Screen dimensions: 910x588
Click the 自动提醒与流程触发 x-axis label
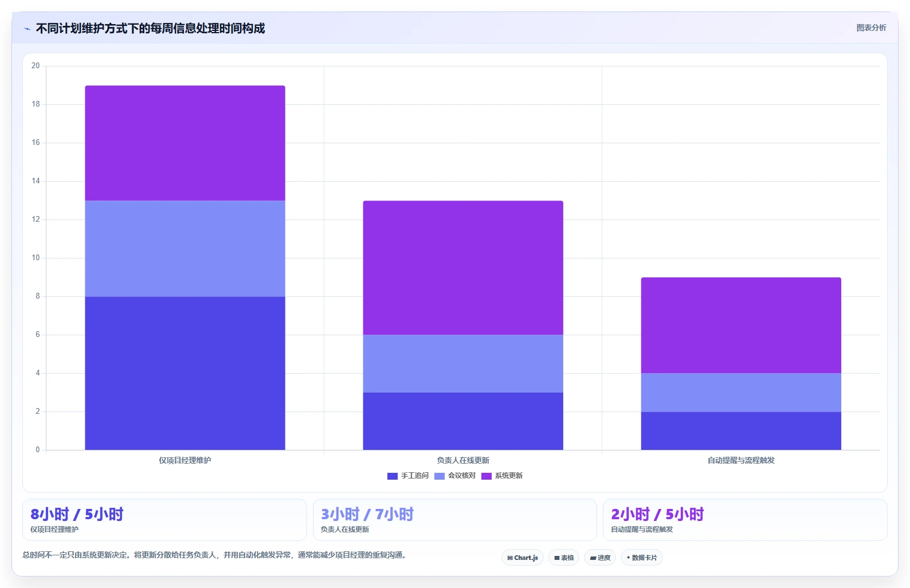[741, 460]
